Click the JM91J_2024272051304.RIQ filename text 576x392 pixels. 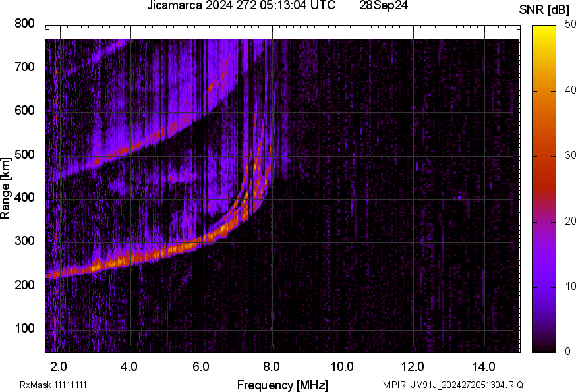[x=467, y=385]
